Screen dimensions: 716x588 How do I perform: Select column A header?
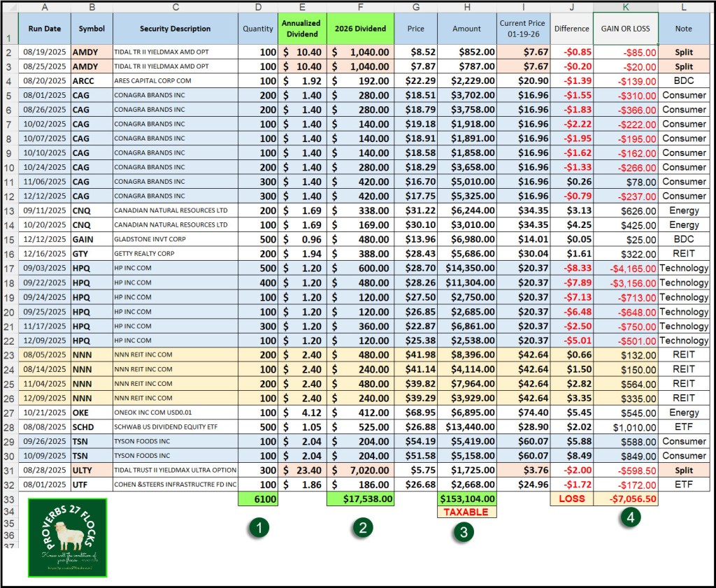point(45,7)
